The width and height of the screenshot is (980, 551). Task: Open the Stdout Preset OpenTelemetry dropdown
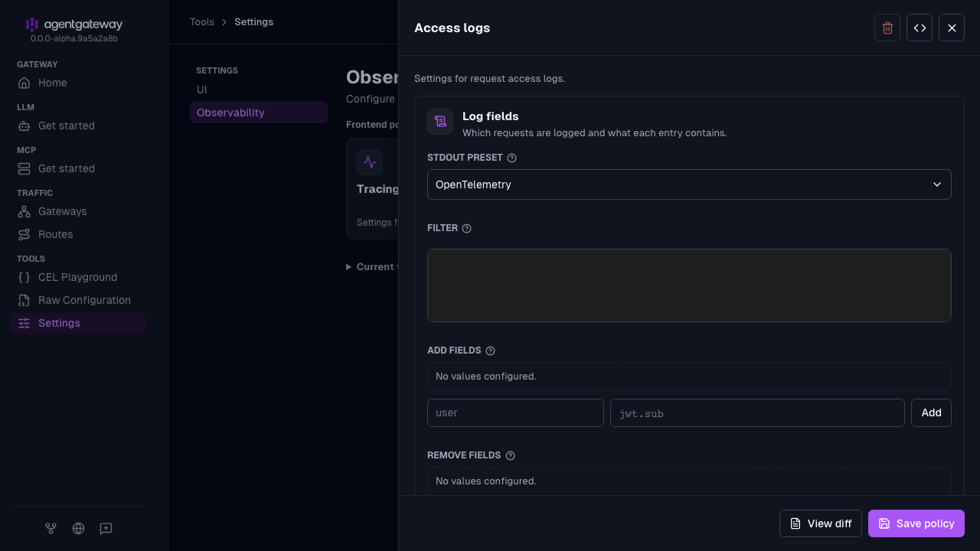(689, 184)
